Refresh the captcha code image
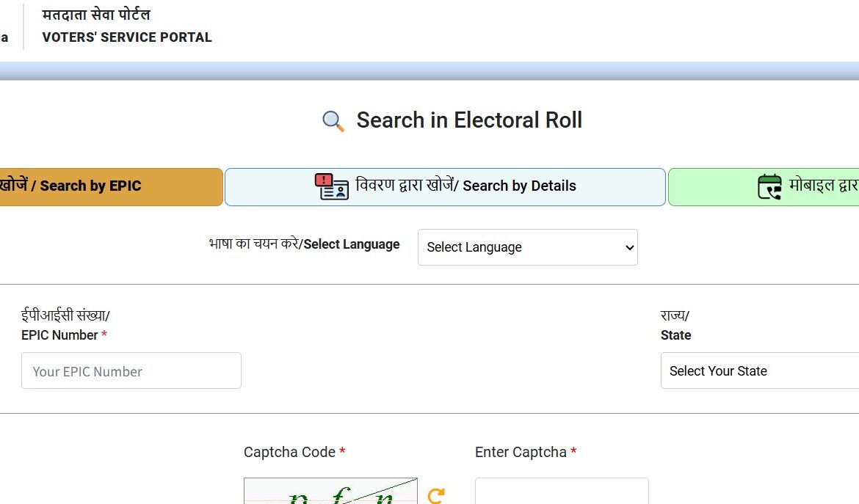This screenshot has height=504, width=859. tap(436, 496)
